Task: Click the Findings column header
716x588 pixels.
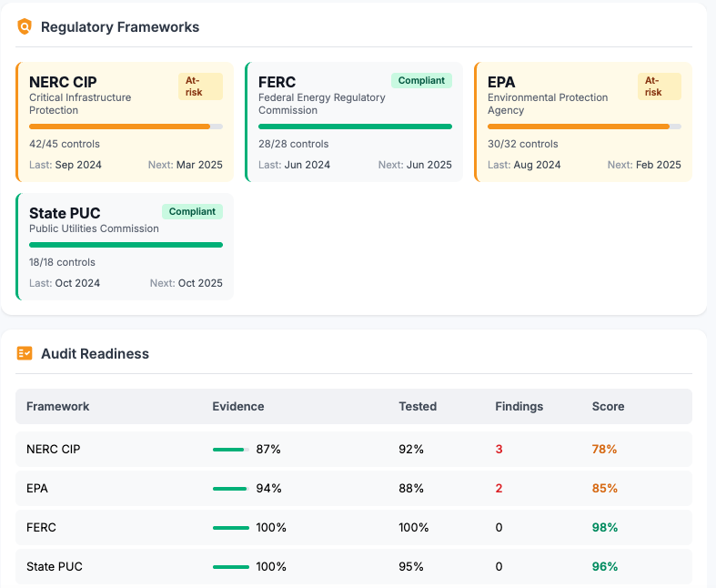Action: coord(519,406)
